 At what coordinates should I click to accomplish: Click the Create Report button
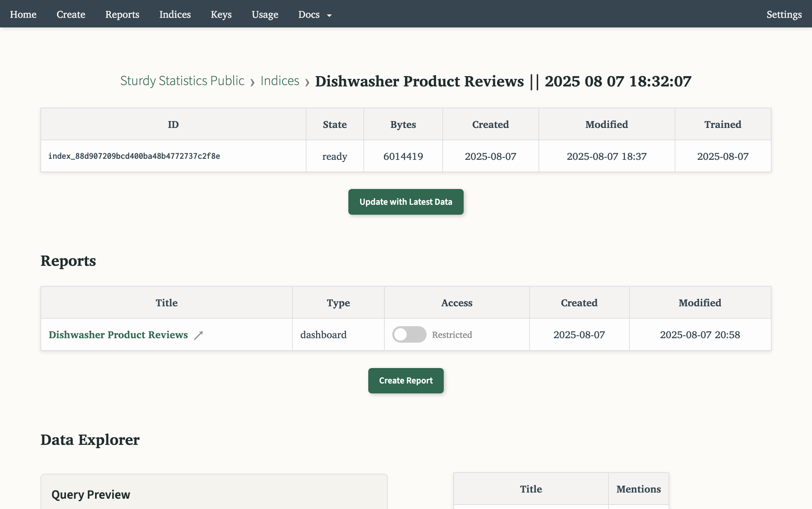click(406, 380)
